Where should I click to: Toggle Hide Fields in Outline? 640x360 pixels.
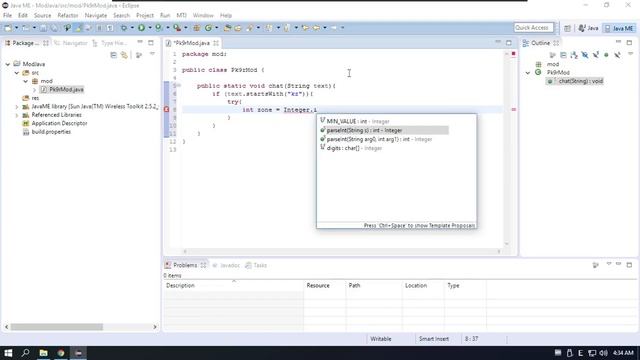pyautogui.click(x=585, y=55)
